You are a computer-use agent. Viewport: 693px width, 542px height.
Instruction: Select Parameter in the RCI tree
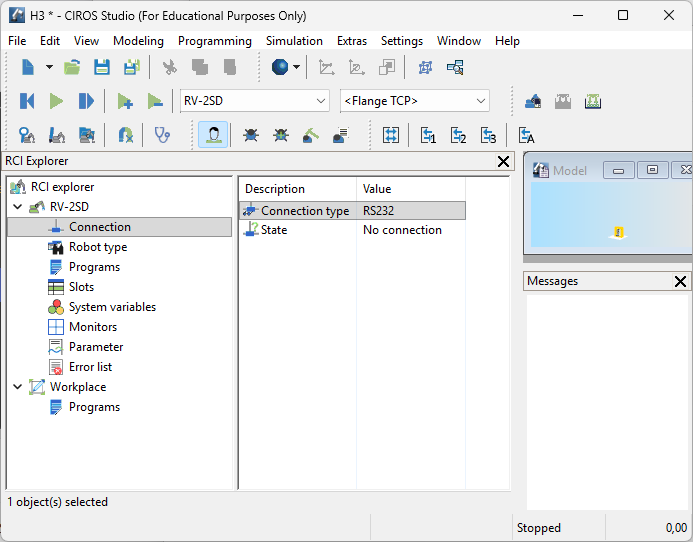pyautogui.click(x=96, y=347)
